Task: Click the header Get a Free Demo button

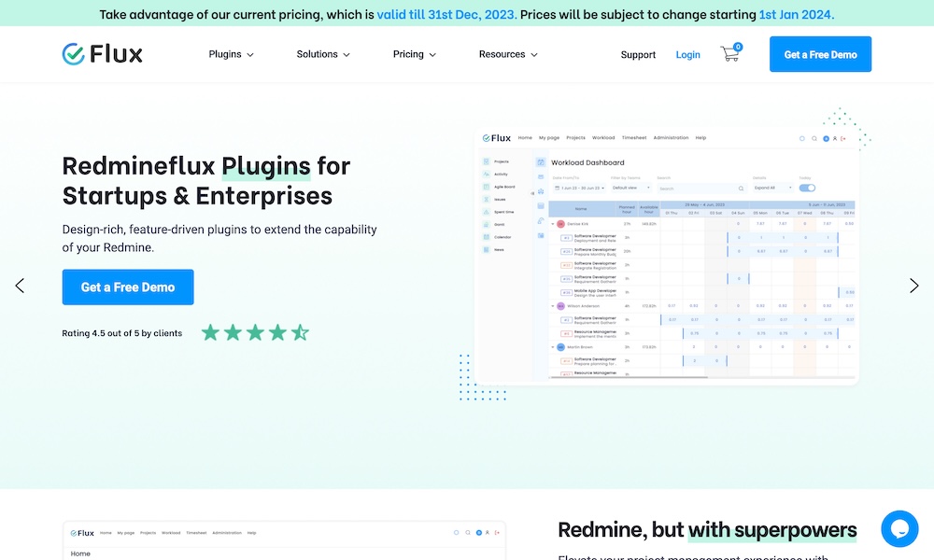Action: pos(820,54)
